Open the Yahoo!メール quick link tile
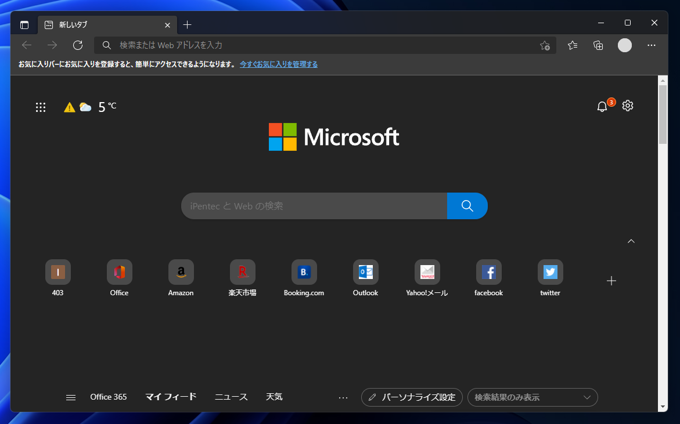Screen dimensions: 680x424 (x=427, y=278)
